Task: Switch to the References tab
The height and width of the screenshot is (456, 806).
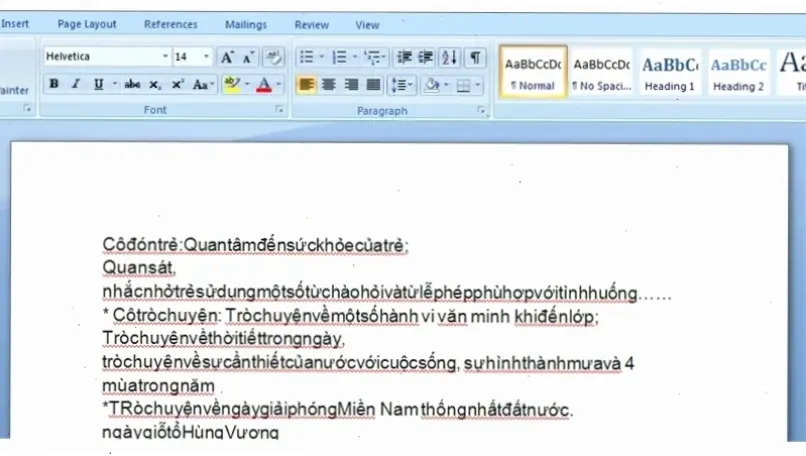Action: pos(171,24)
